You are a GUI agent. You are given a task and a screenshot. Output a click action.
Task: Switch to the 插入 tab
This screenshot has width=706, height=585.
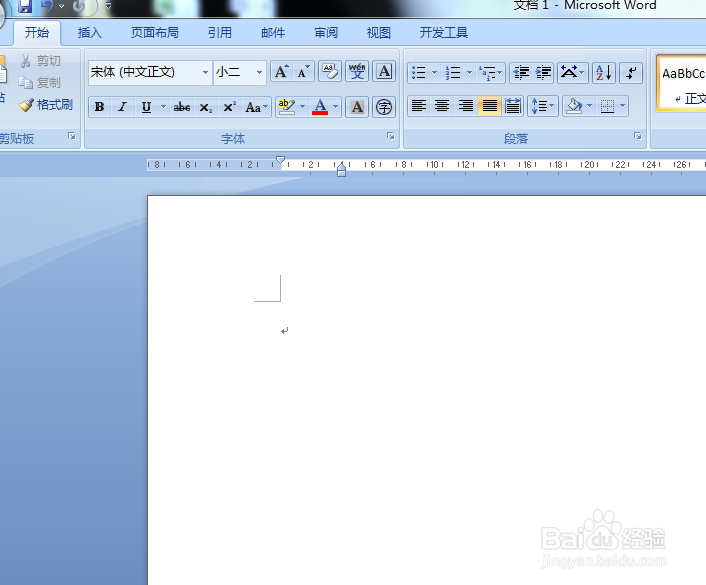point(90,33)
